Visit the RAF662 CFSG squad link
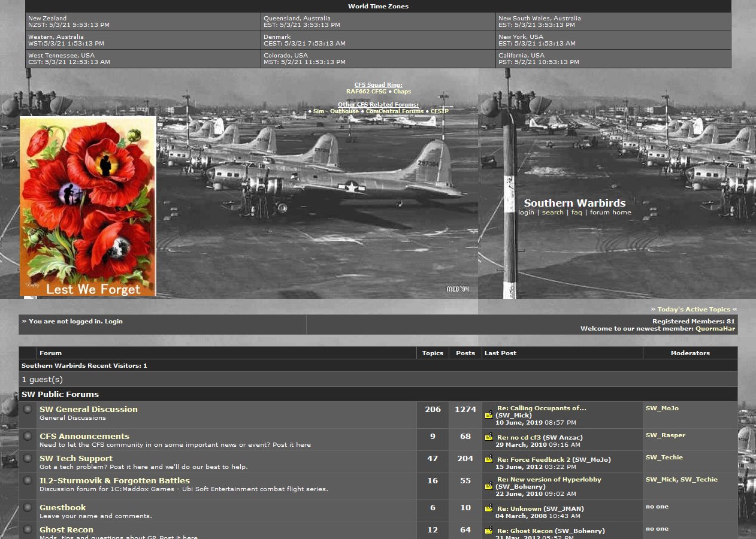 tap(366, 92)
